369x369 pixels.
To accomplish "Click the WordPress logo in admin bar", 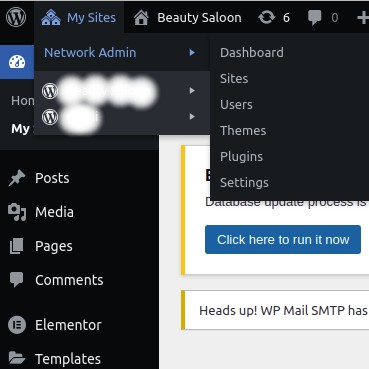I will click(x=16, y=17).
